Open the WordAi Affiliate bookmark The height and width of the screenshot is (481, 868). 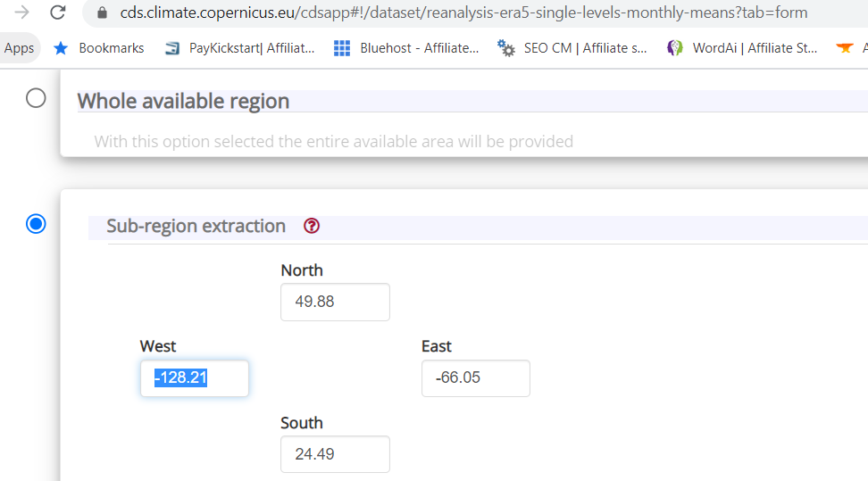(742, 48)
